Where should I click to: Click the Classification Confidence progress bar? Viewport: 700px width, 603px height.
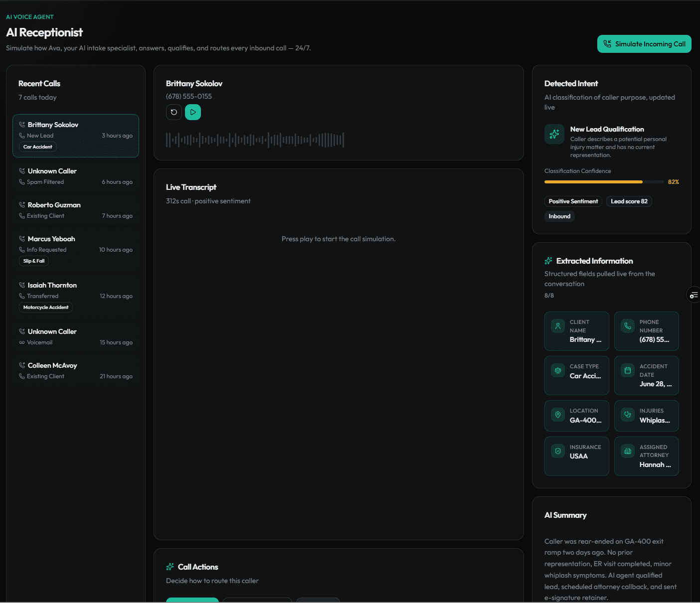(604, 182)
